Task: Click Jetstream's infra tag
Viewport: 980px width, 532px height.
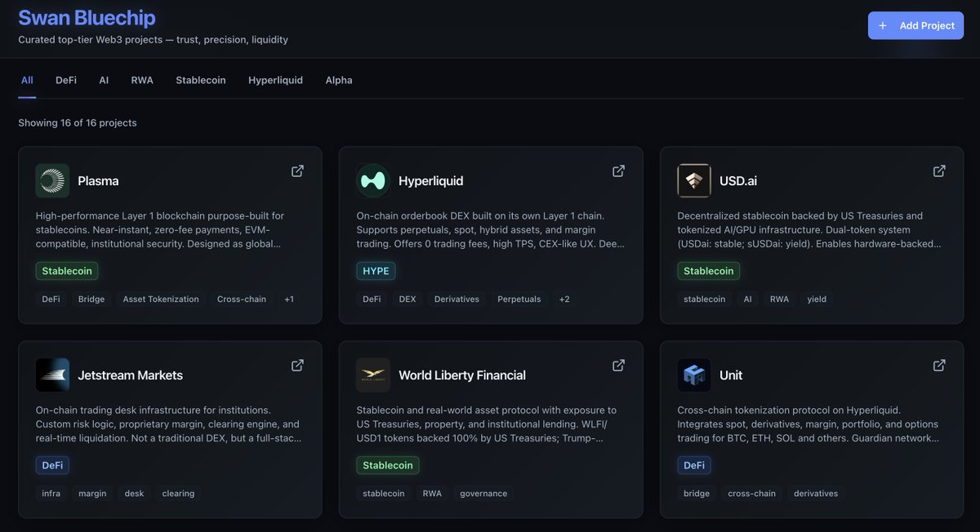Action: point(51,494)
